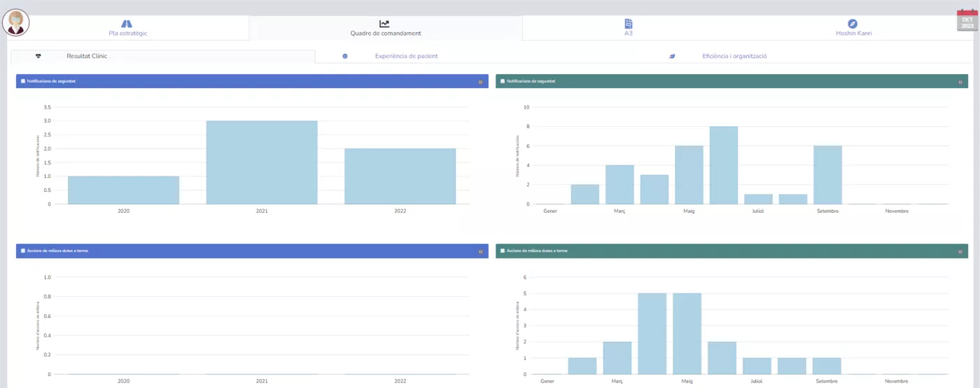Viewport: 980px width, 388px height.
Task: Go to the Hoshin Kanri tab
Action: pos(853,27)
